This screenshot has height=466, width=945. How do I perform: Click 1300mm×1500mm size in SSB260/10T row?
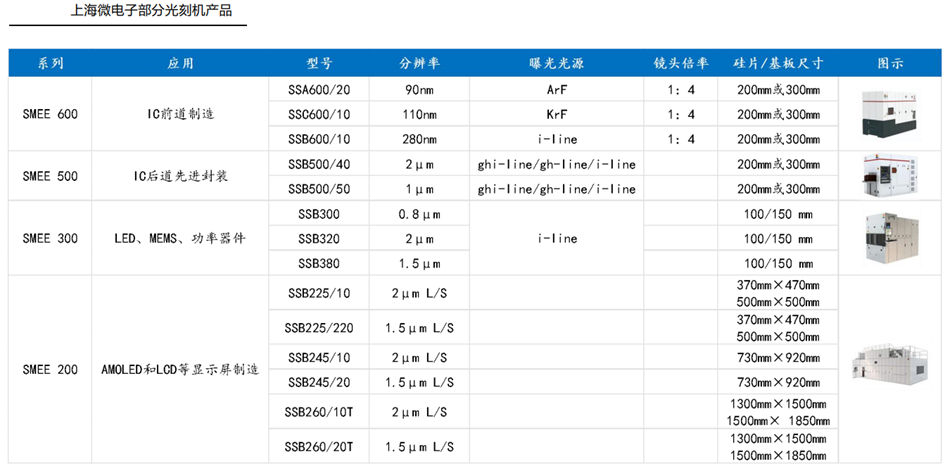tap(778, 403)
